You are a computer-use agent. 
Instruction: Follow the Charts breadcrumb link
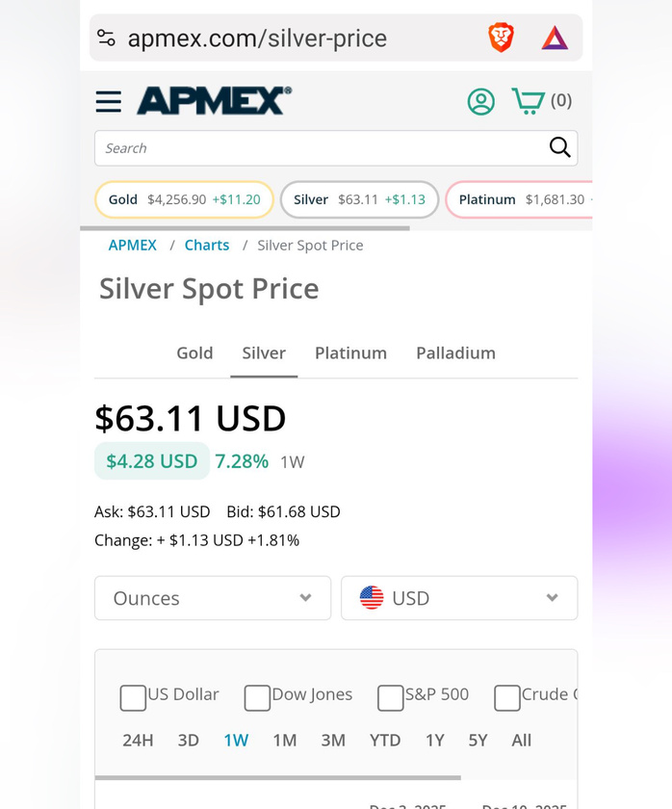pyautogui.click(x=207, y=246)
